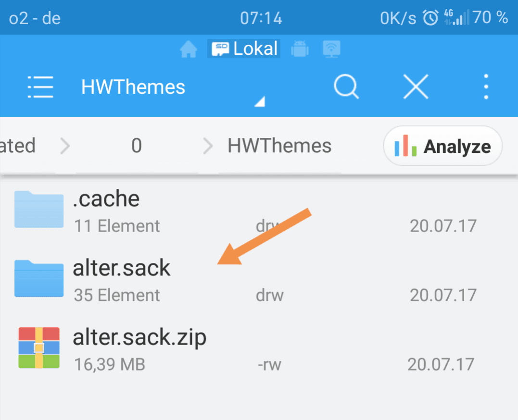Viewport: 518px width, 420px height.
Task: Open the three-dot overflow menu
Action: (486, 86)
